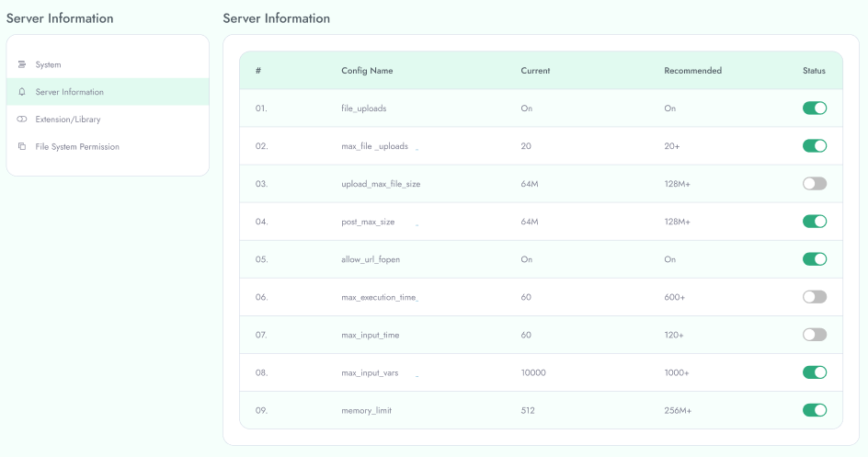
Task: Disable the allow_url_fopen status switch
Action: tap(815, 259)
